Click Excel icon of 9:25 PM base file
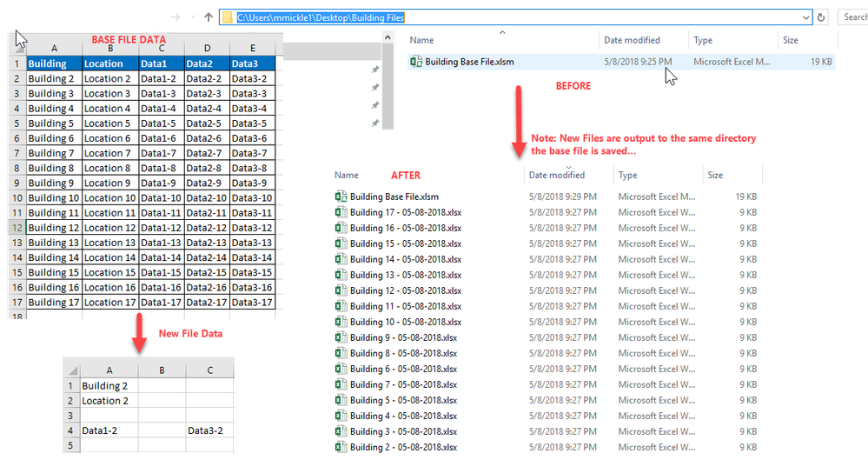This screenshot has width=868, height=460. 416,62
